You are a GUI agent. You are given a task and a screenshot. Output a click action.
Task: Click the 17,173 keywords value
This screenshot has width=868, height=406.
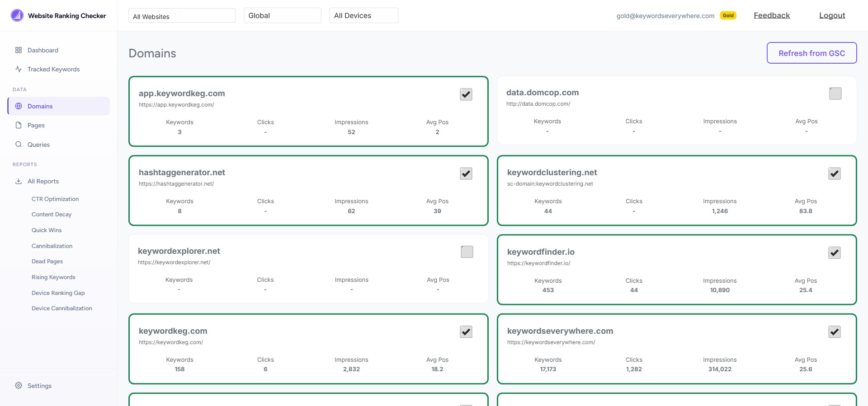point(548,369)
